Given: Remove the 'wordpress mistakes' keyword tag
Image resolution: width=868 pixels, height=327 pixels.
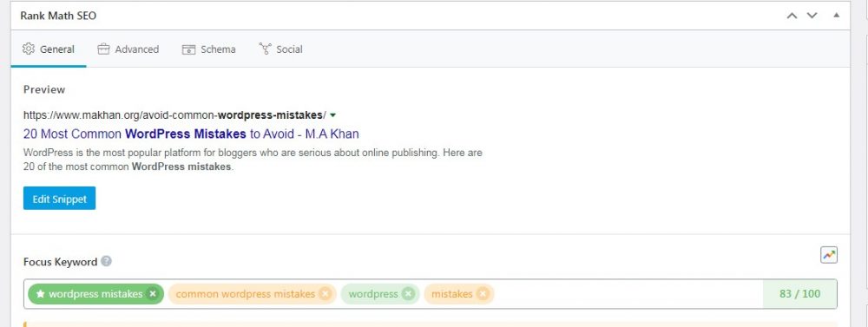Looking at the screenshot, I should tap(153, 294).
